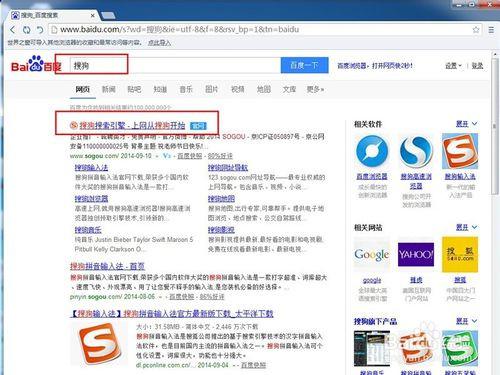Image resolution: width=500 pixels, height=375 pixels.
Task: Click the 登录 link
Action: (477, 66)
